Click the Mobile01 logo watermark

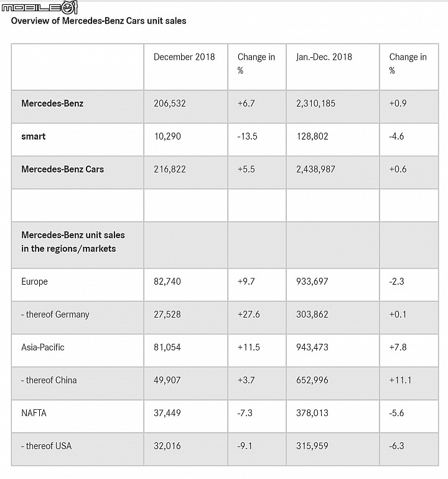coord(40,7)
